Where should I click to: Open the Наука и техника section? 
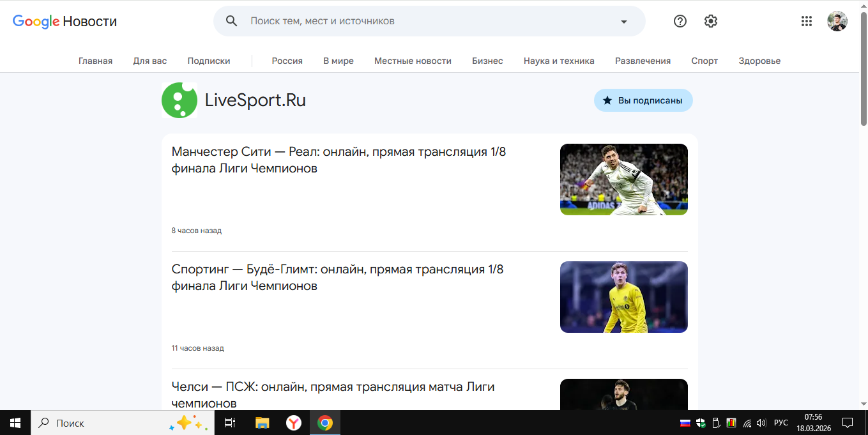(559, 61)
